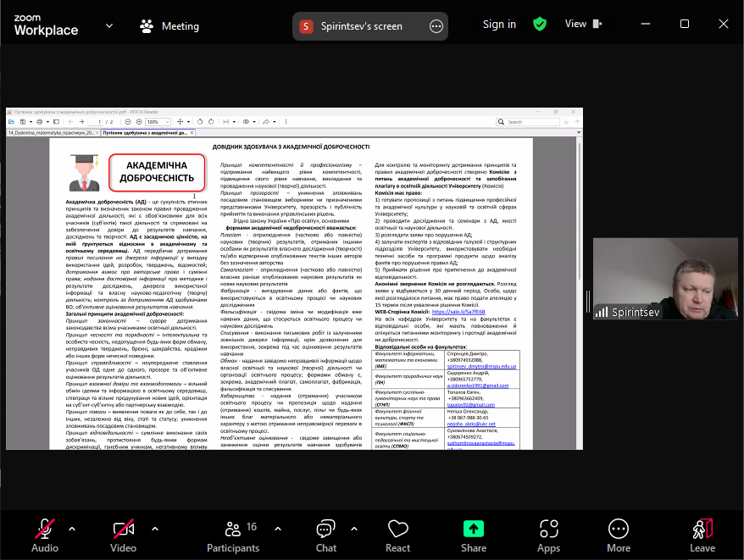Switch to the Meeting tab
This screenshot has height=560, width=744.
click(x=169, y=25)
